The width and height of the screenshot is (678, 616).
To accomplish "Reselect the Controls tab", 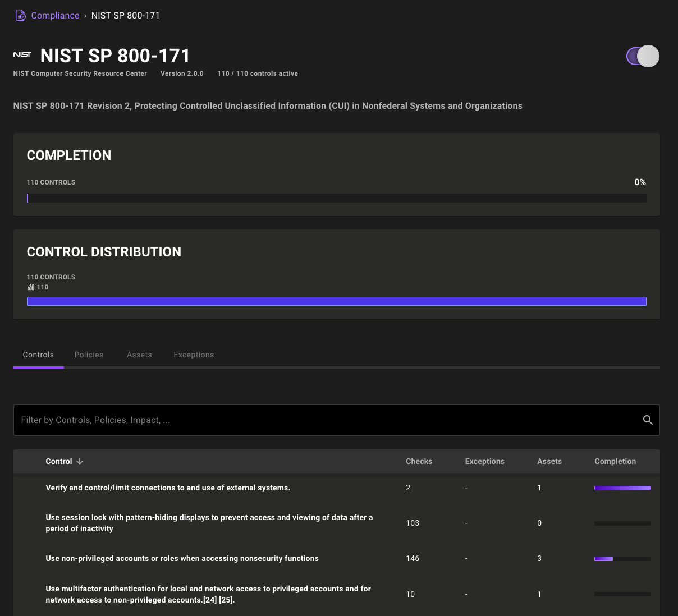I will [x=38, y=355].
